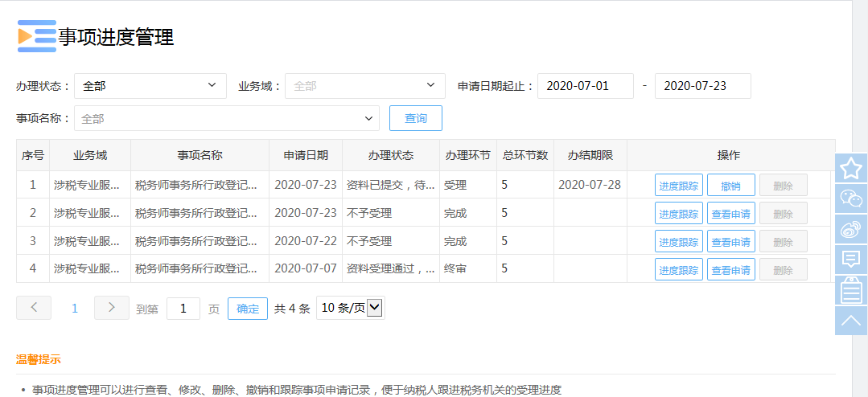This screenshot has width=868, height=397.
Task: Click the 办理环节 column header
Action: 467,155
